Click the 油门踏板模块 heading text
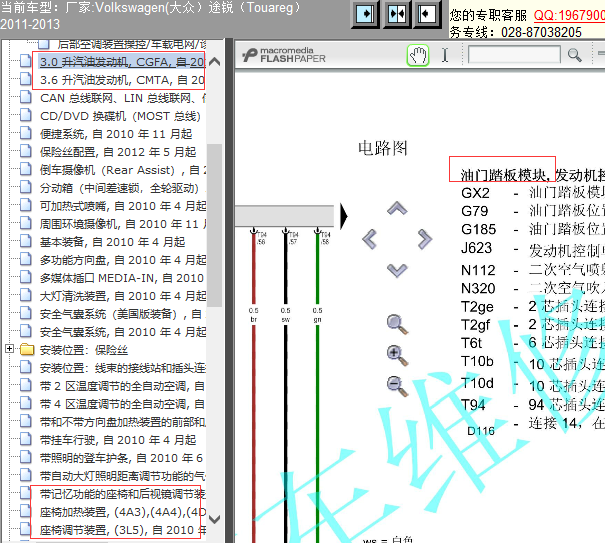Screen dimensions: 605x543 (x=504, y=175)
